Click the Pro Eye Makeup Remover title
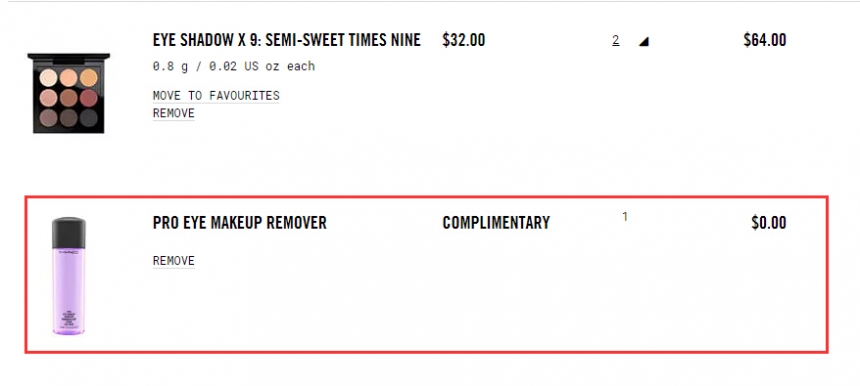The width and height of the screenshot is (860, 386). (240, 223)
